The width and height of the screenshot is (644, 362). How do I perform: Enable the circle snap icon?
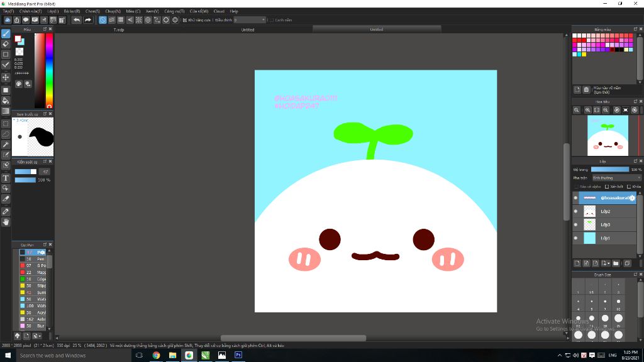click(x=148, y=19)
